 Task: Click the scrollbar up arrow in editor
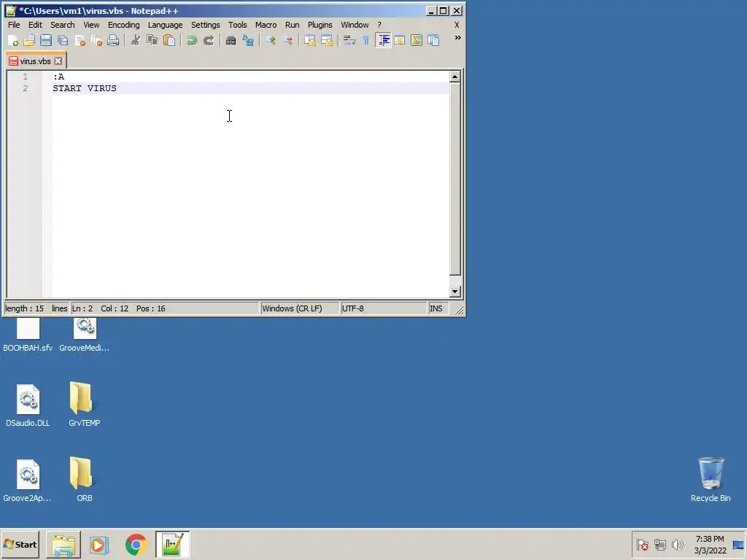455,77
